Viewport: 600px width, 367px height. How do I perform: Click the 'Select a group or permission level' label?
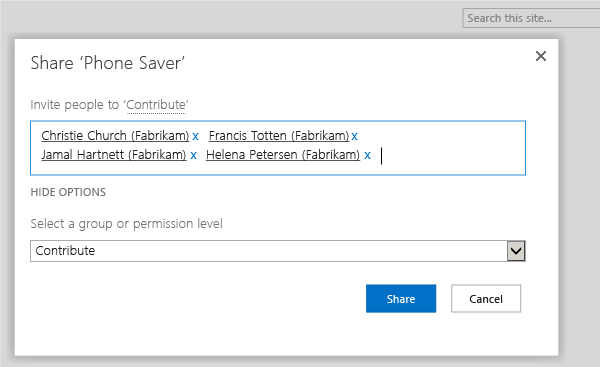126,223
